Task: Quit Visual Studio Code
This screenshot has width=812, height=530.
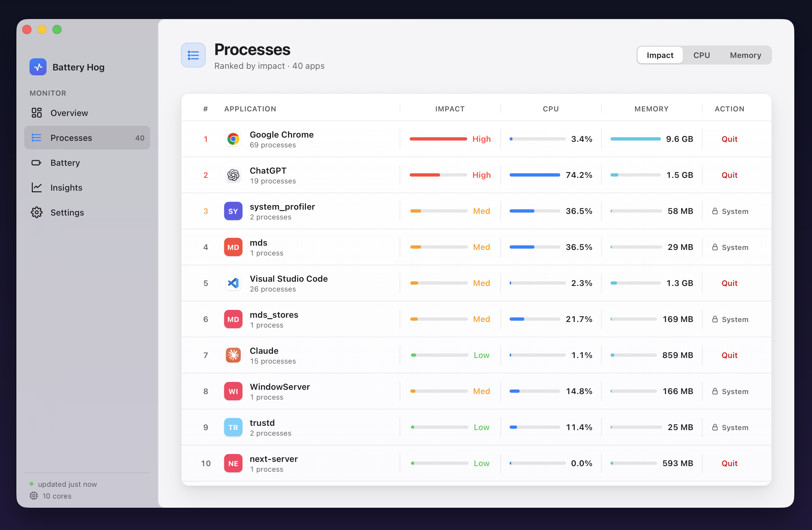Action: click(729, 283)
